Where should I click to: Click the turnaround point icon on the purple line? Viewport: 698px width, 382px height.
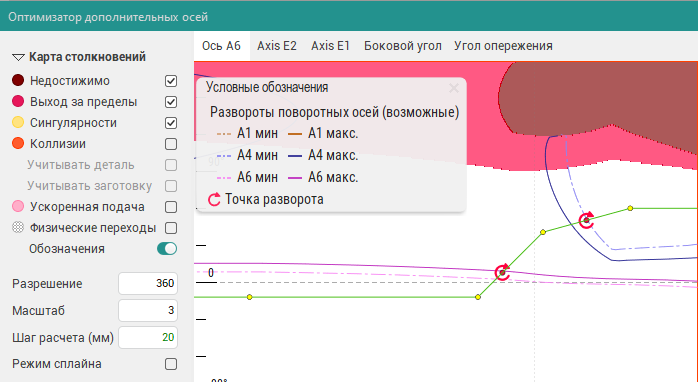coord(503,272)
